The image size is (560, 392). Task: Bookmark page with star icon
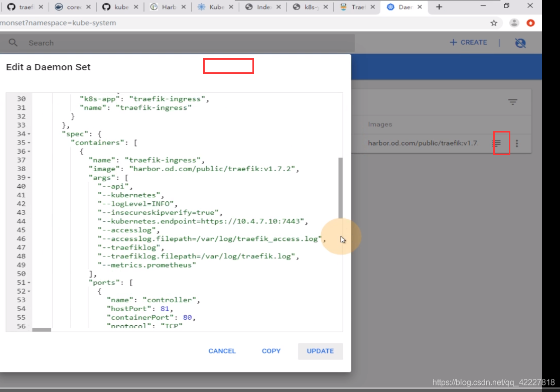coord(494,23)
